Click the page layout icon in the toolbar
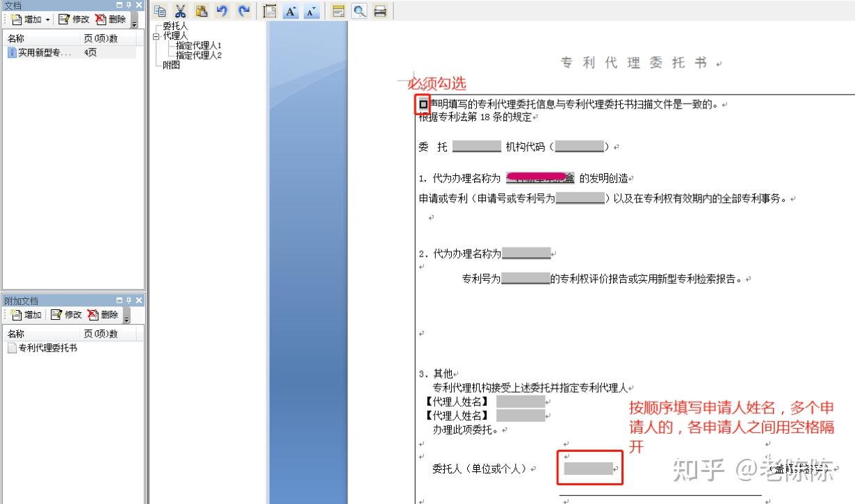Viewport: 855px width, 504px height. pyautogui.click(x=270, y=11)
